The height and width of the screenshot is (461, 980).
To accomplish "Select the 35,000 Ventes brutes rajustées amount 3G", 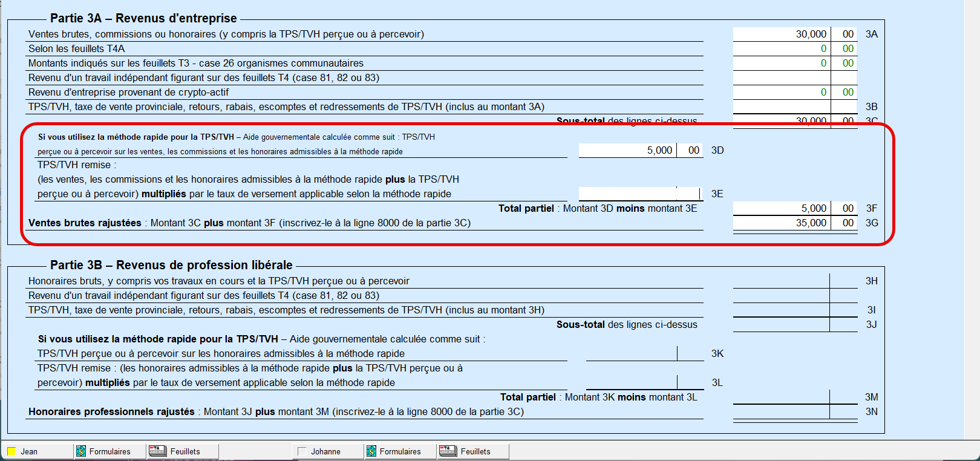I will [795, 223].
